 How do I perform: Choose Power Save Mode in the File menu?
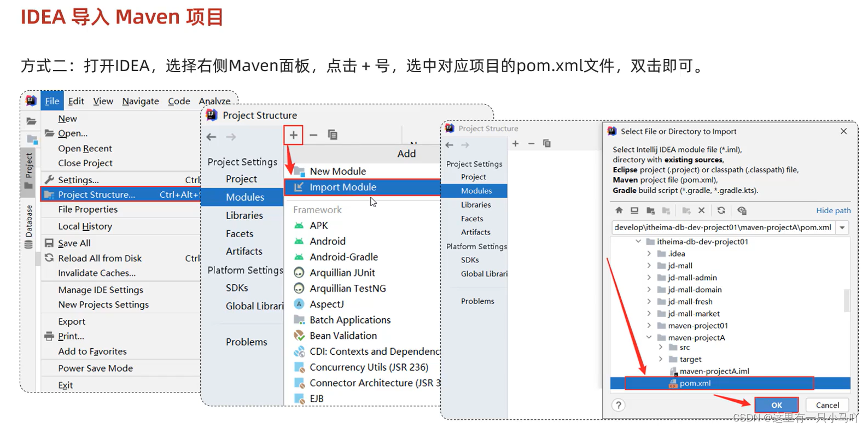click(95, 368)
